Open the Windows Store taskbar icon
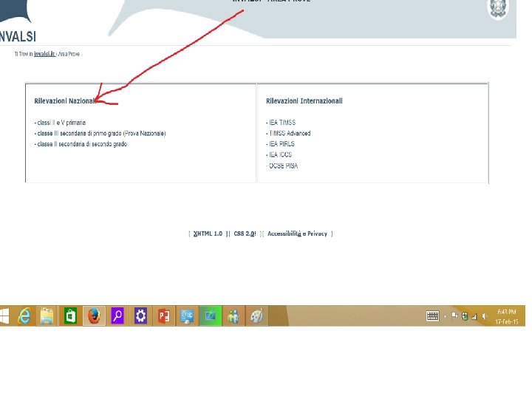This screenshot has width=532, height=399. tap(70, 316)
